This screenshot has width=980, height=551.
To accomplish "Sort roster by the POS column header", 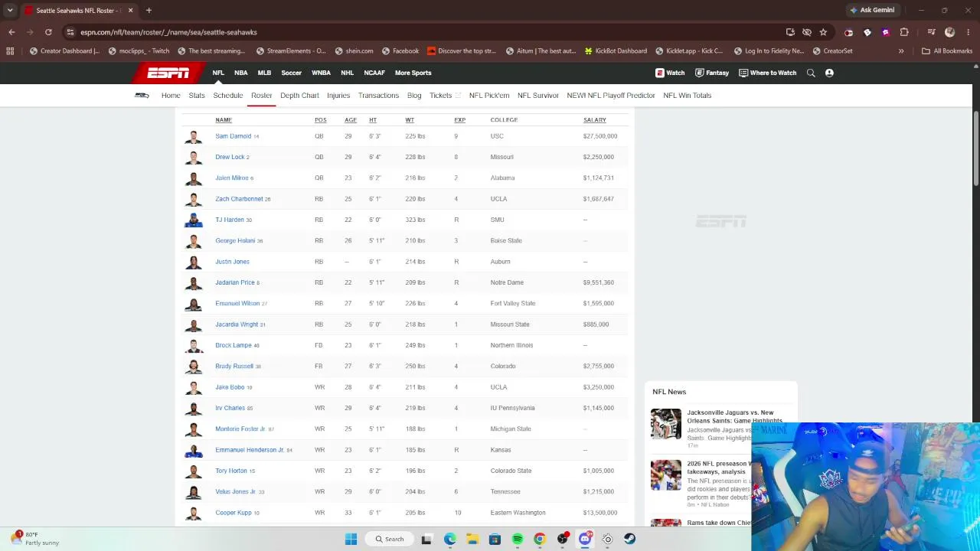I will (320, 120).
